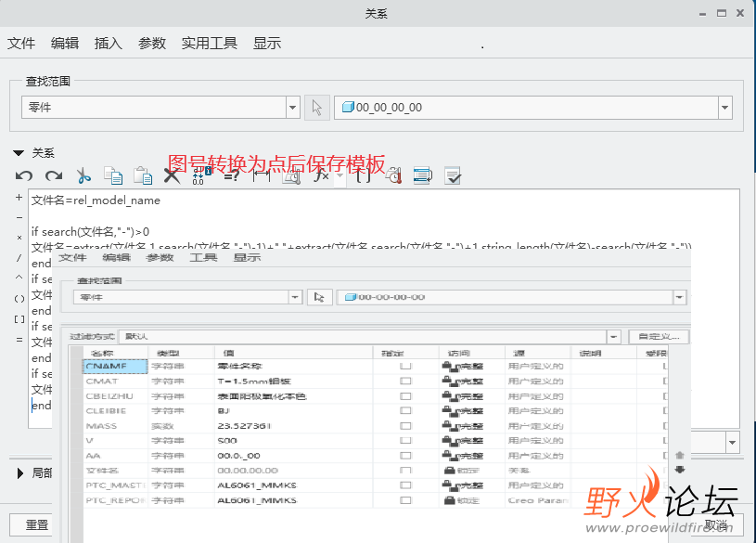Image resolution: width=756 pixels, height=543 pixels.
Task: Click selection arrow in parameters dialog
Action: coord(319,297)
